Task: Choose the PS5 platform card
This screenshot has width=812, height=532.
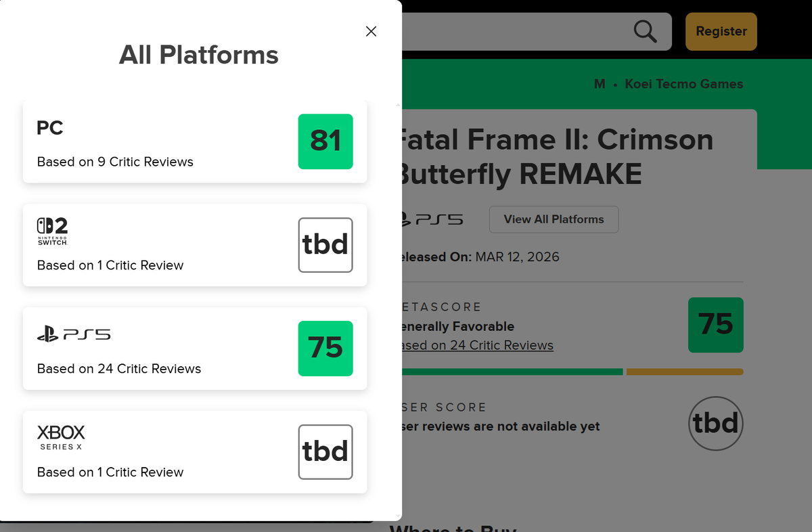Action: pyautogui.click(x=195, y=349)
